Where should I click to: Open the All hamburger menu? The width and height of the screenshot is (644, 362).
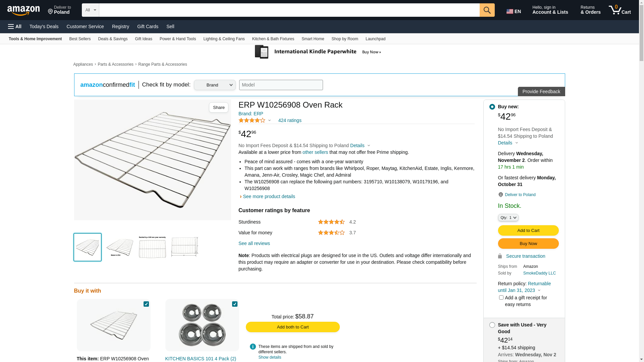tap(15, 26)
